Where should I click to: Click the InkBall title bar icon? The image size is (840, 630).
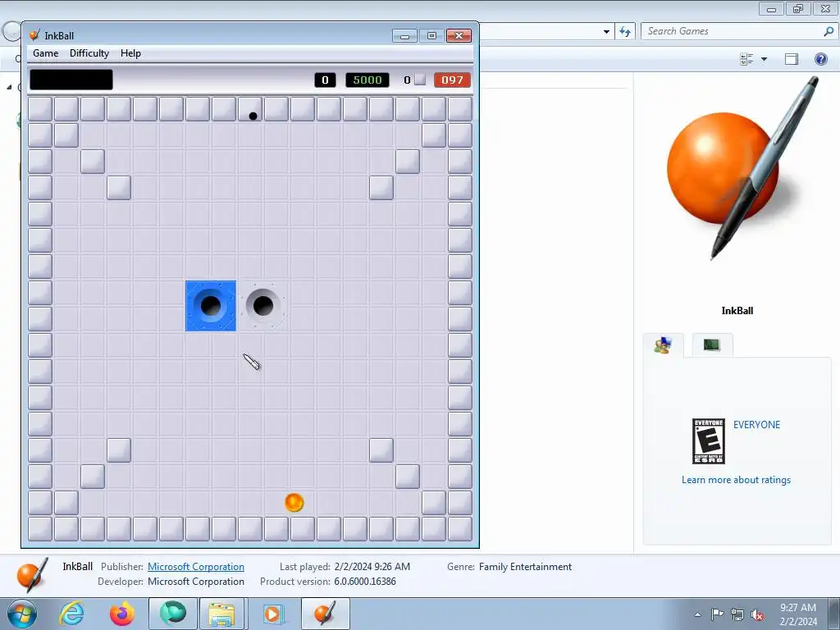click(x=34, y=35)
